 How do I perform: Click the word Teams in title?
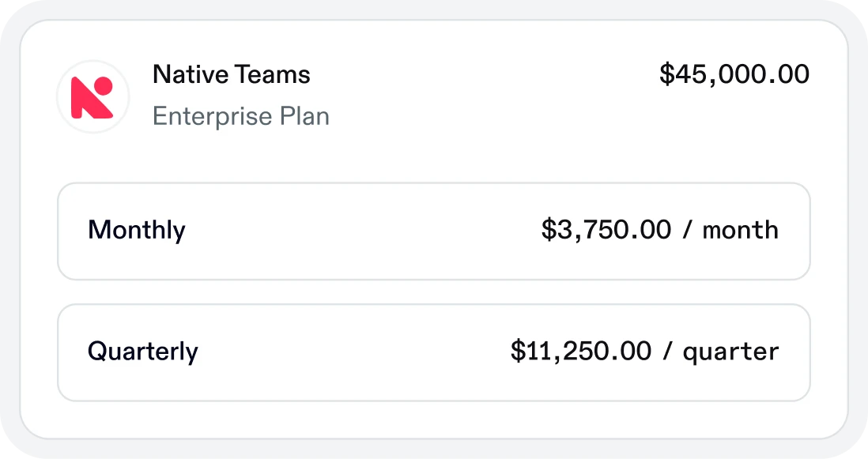click(273, 74)
